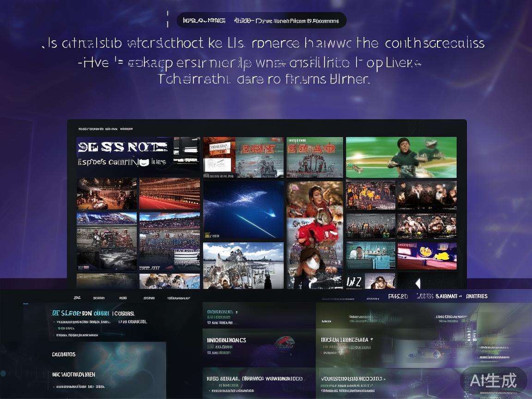Click the "DE SS NOTE" banner heading
Image resolution: width=532 pixels, height=399 pixels.
tap(122, 147)
